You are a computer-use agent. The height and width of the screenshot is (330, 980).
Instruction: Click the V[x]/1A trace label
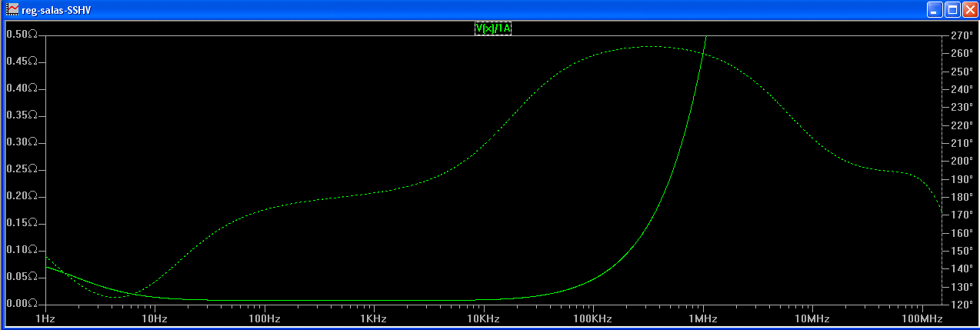(x=493, y=29)
